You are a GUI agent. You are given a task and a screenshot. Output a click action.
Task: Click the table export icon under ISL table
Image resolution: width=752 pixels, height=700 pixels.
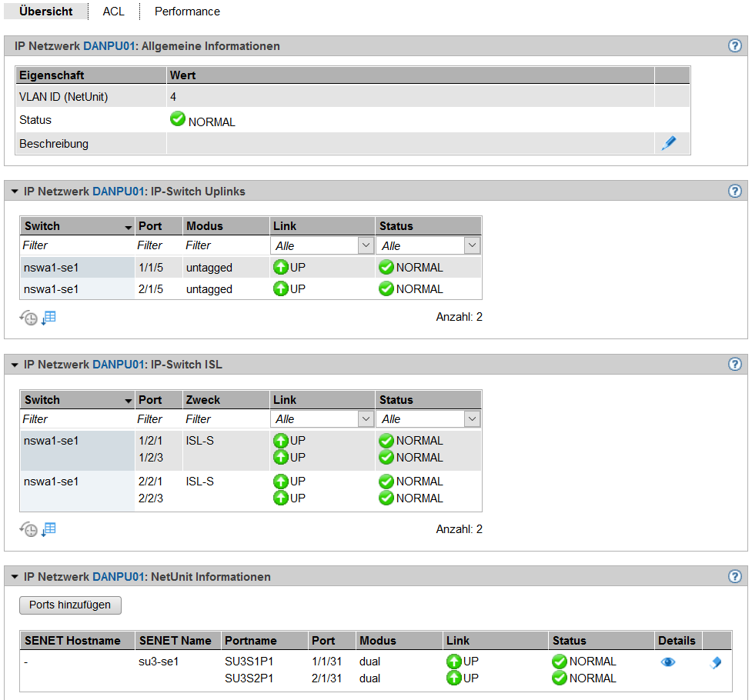coord(48,529)
